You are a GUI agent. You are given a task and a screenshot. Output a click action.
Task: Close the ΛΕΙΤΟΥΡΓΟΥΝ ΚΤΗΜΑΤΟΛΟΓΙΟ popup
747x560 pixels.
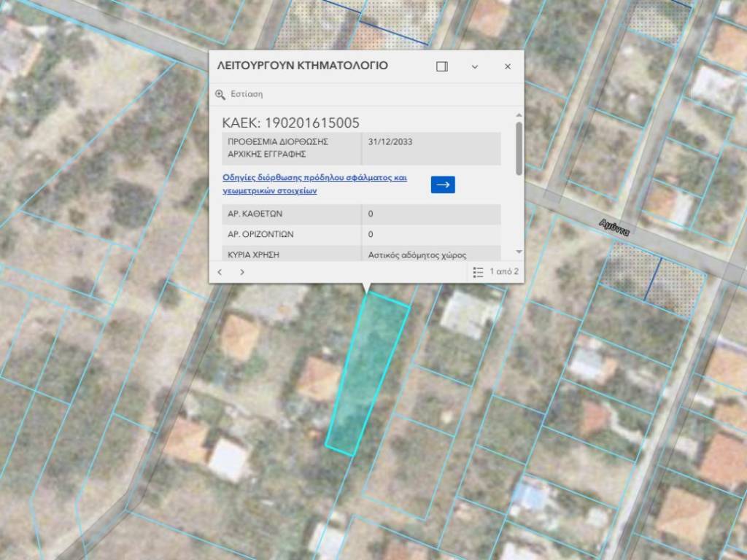click(x=508, y=66)
